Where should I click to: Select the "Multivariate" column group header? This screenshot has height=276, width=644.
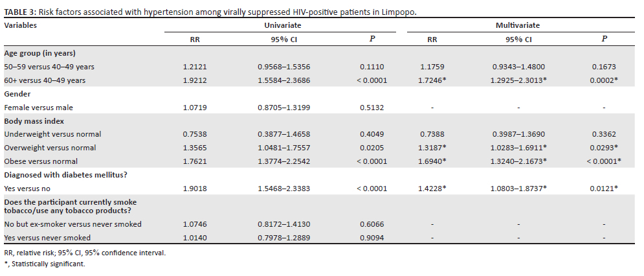tap(519, 25)
